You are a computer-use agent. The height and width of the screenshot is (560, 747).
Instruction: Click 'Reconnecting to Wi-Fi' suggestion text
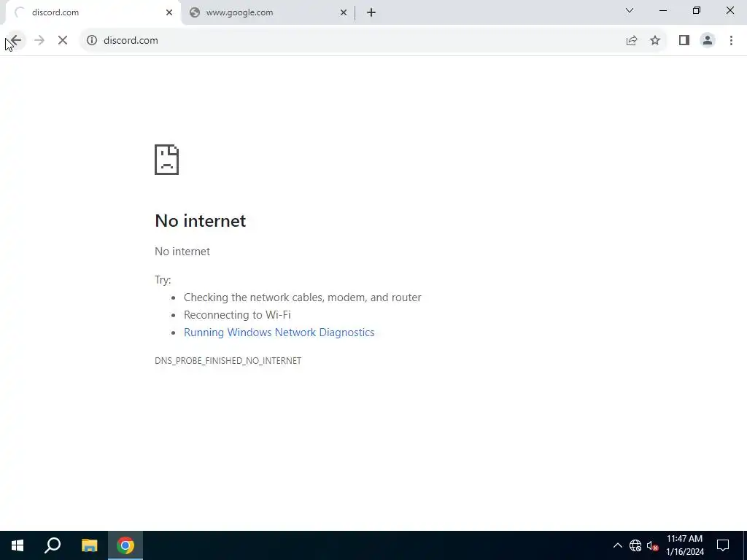(237, 315)
